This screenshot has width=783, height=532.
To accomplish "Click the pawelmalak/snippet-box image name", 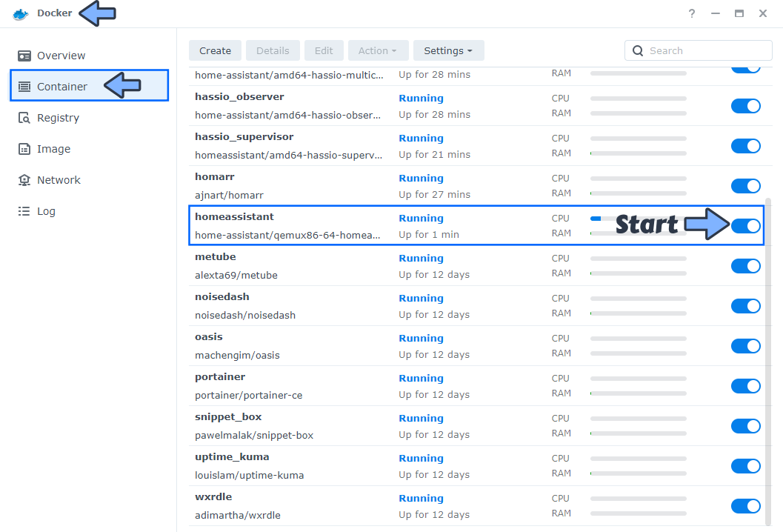I will [x=254, y=435].
